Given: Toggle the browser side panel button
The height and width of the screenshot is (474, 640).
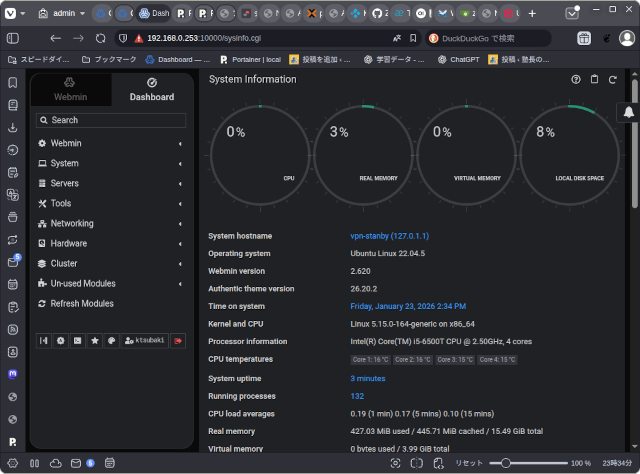Looking at the screenshot, I should pos(12,38).
